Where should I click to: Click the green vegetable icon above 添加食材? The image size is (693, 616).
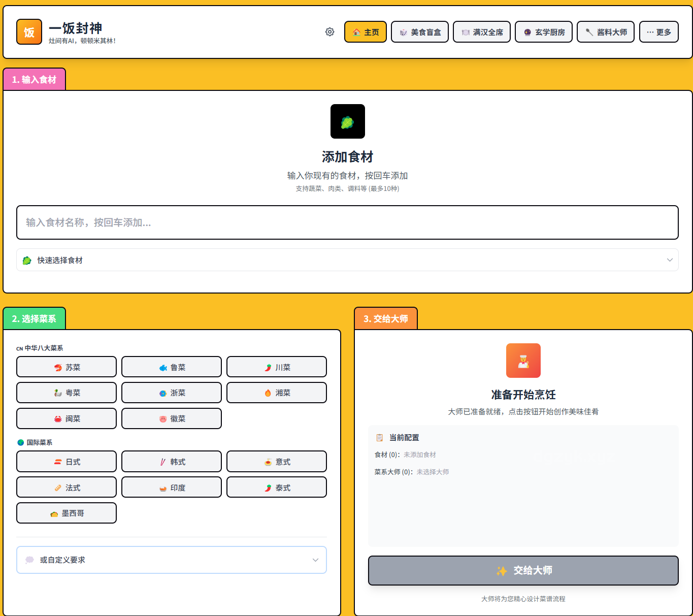point(347,121)
